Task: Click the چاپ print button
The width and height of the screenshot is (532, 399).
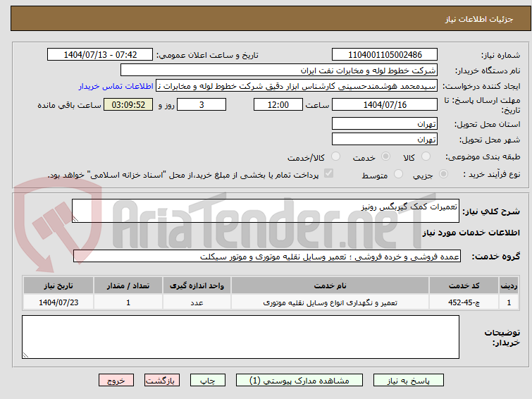Action: (208, 381)
